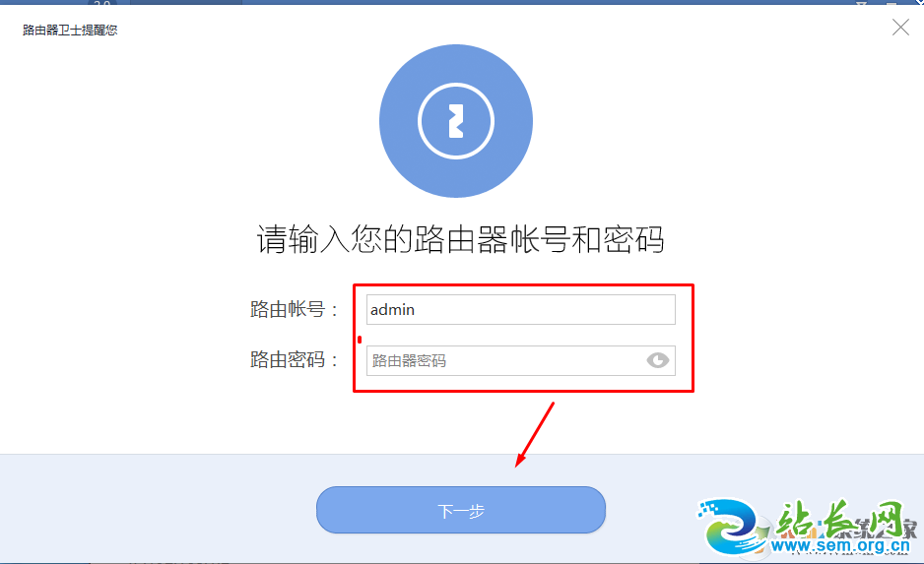Close the router guard reminder dialog
Image resolution: width=924 pixels, height=564 pixels.
click(x=900, y=28)
